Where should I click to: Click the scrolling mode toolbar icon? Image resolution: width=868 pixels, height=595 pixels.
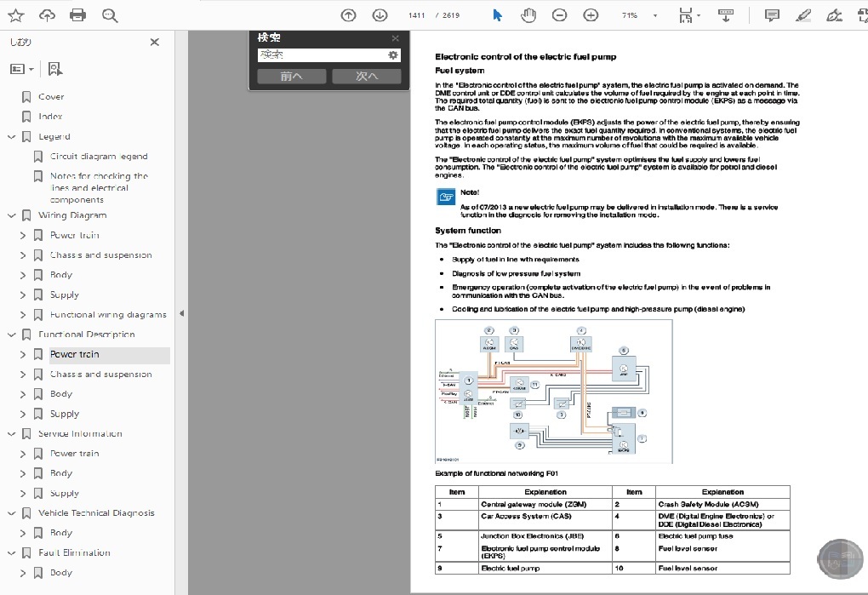726,15
